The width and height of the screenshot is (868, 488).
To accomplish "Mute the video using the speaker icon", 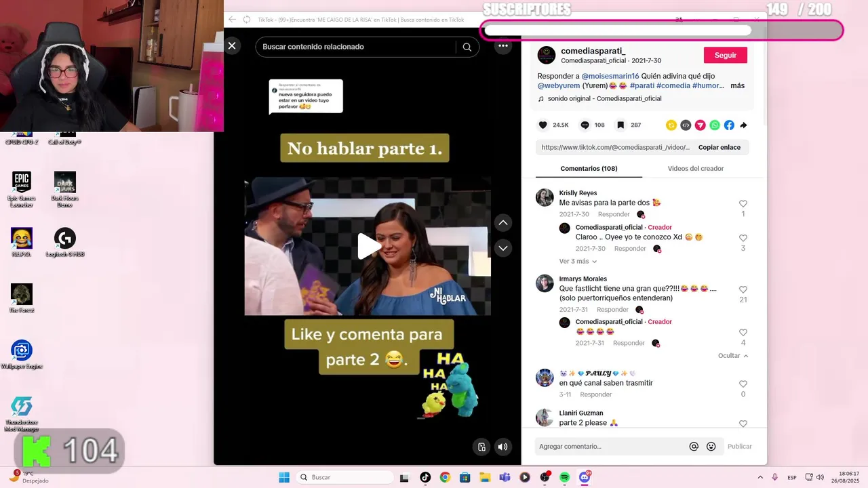I will coord(502,447).
